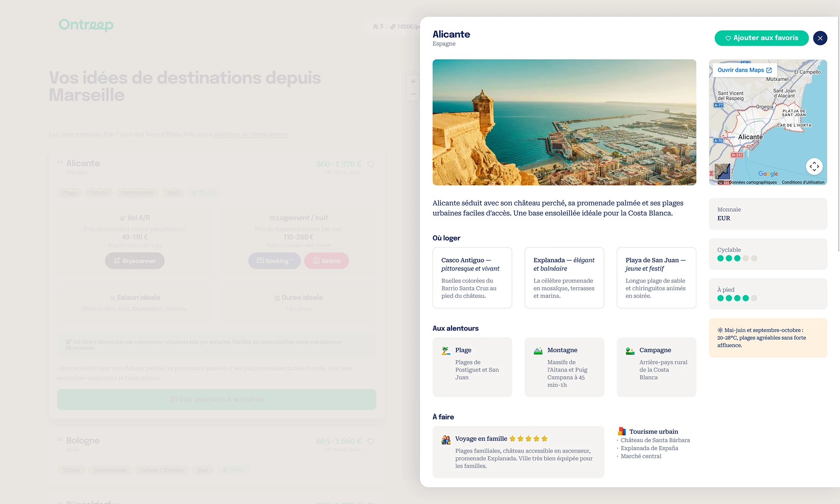This screenshot has height=504, width=840.
Task: Click the Google logo on the map
Action: click(768, 173)
